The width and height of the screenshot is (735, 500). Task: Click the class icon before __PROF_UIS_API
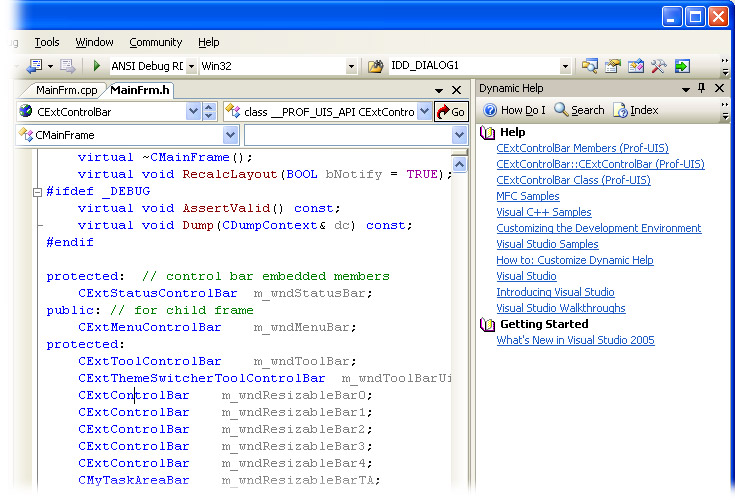point(232,111)
